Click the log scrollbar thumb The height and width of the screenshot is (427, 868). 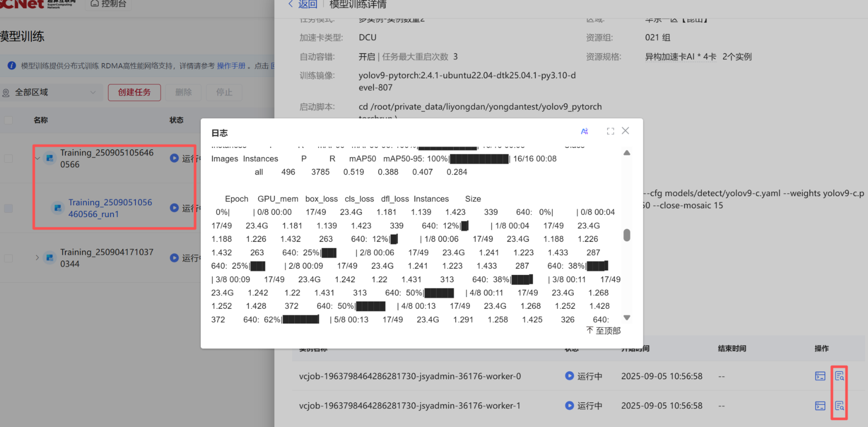coord(627,235)
